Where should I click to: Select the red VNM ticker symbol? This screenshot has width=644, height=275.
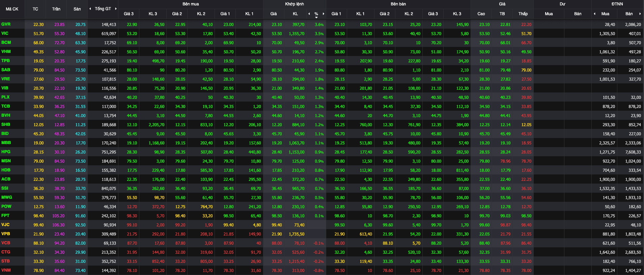coord(6,270)
